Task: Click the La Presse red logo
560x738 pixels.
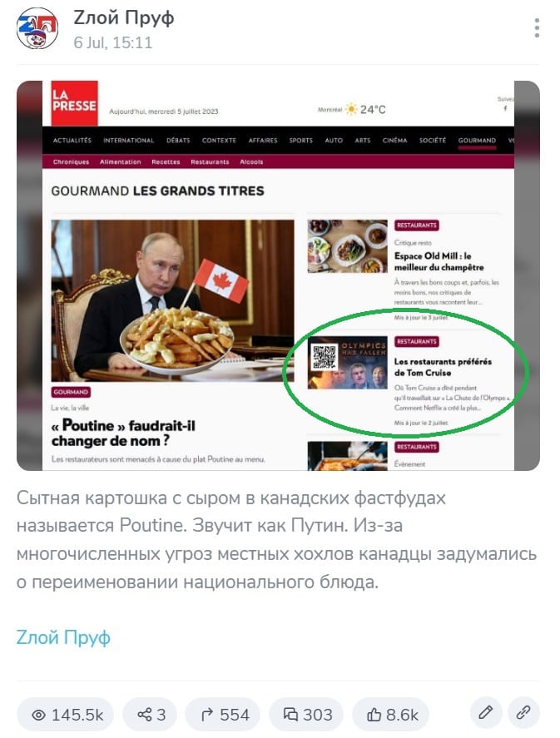Action: 74,102
